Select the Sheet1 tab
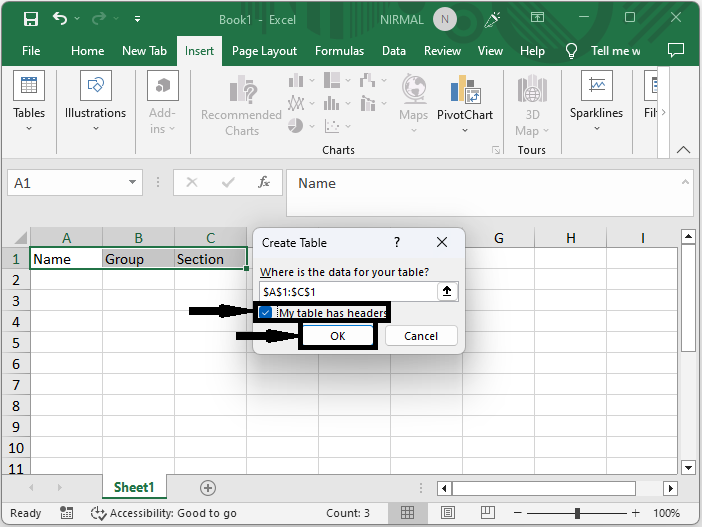Image resolution: width=702 pixels, height=527 pixels. tap(134, 487)
